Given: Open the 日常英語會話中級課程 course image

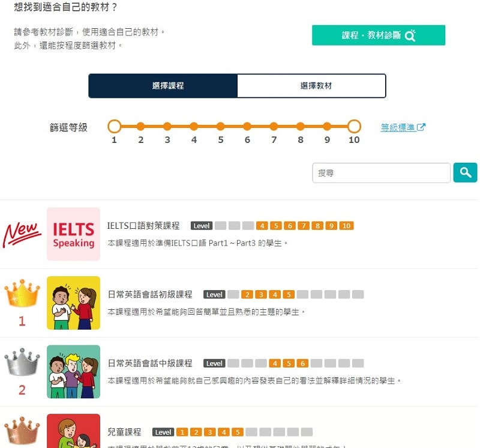Looking at the screenshot, I should click(73, 372).
